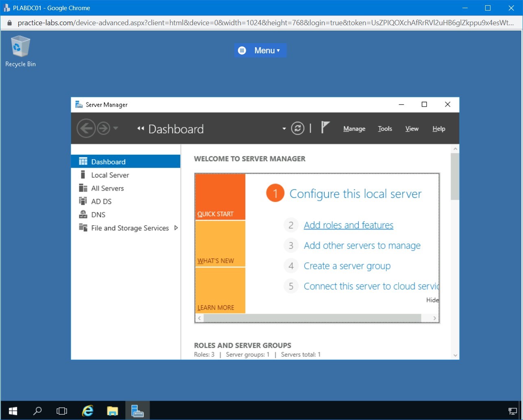523x420 pixels.
Task: Click Create a server group link
Action: pyautogui.click(x=347, y=266)
